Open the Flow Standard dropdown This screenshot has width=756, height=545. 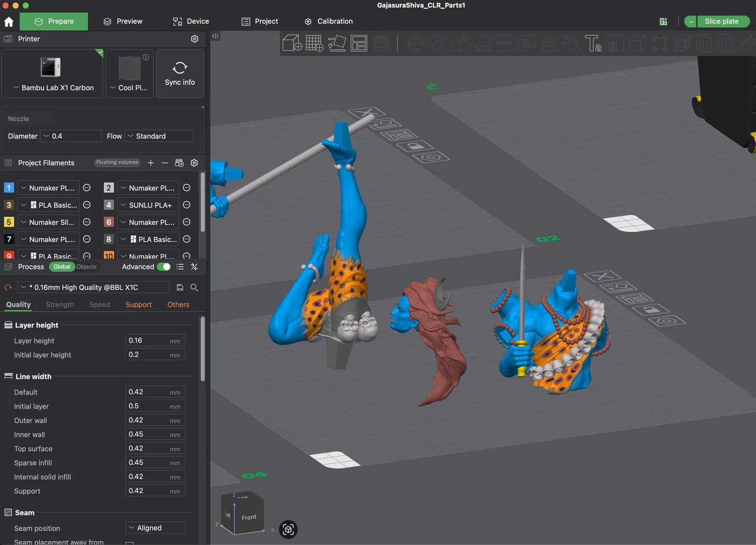coord(159,136)
